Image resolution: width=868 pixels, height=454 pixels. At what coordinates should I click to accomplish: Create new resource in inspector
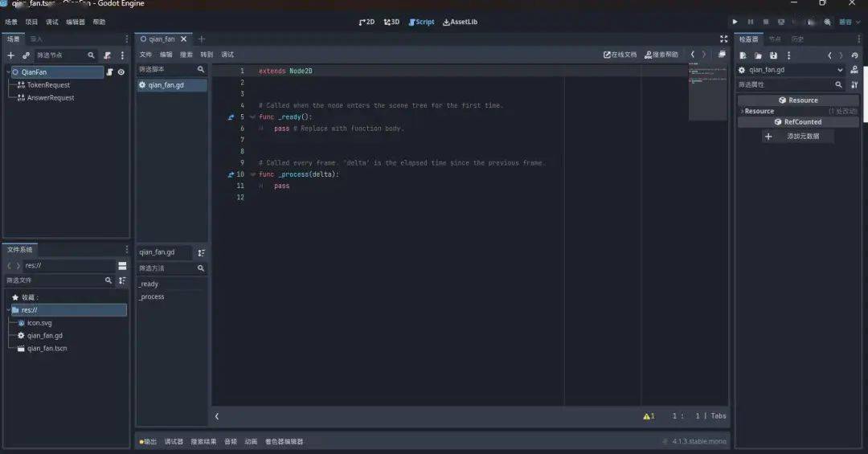[743, 56]
